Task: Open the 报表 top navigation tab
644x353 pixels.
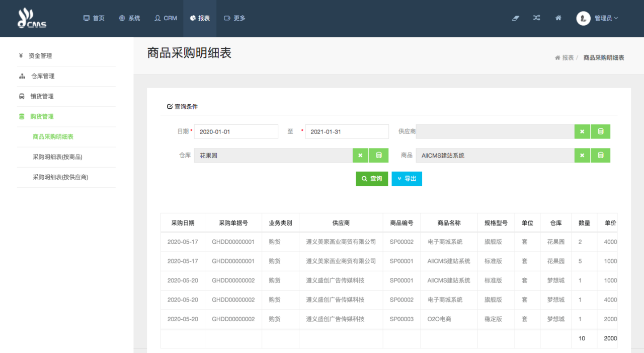Action: pos(200,18)
